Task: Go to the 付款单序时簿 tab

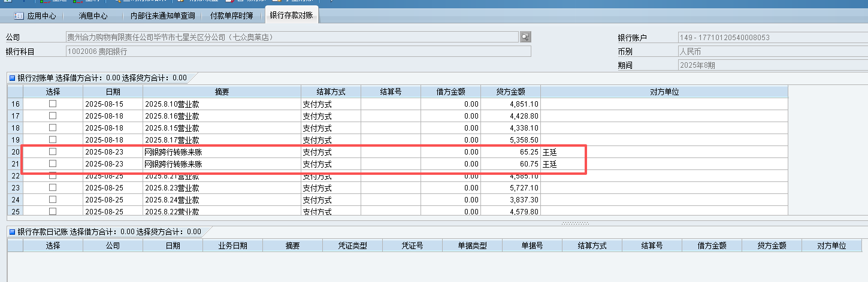Action: [232, 16]
